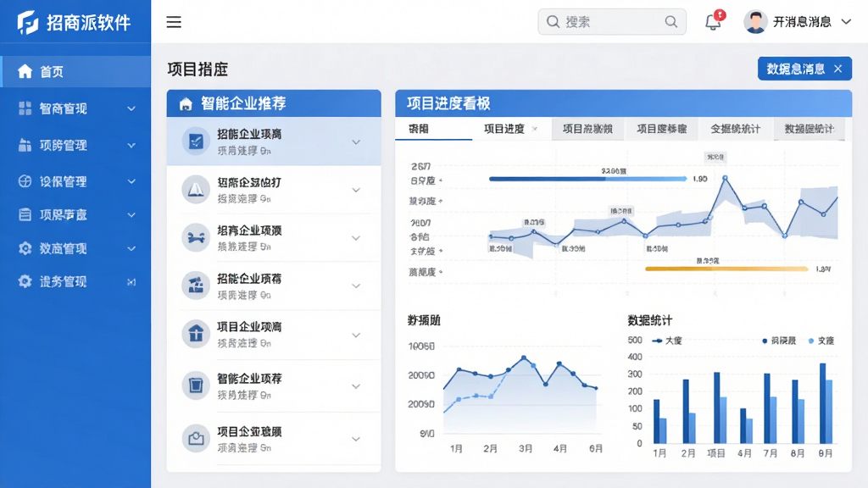Expand the fourth sidebar menu chevron
868x488 pixels.
(x=131, y=181)
